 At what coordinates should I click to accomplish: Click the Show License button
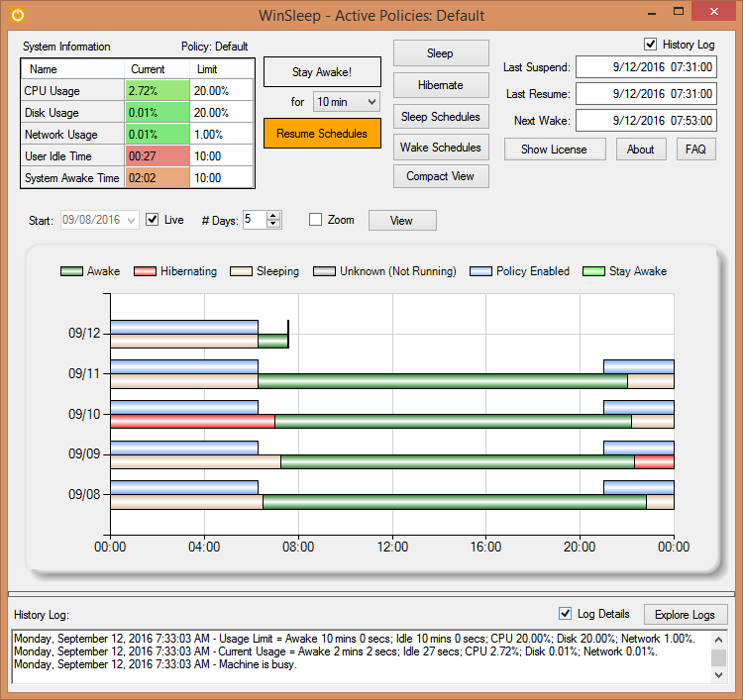[x=555, y=150]
